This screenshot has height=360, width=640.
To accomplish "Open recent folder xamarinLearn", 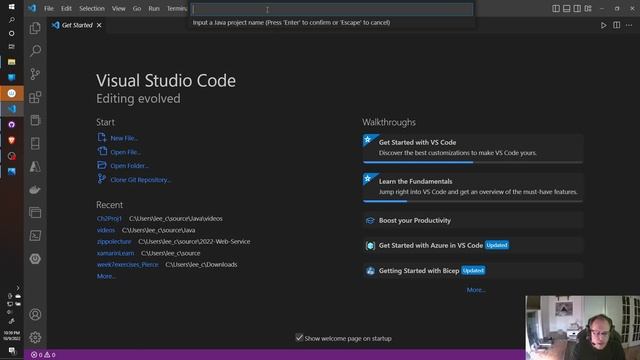I will coord(116,253).
